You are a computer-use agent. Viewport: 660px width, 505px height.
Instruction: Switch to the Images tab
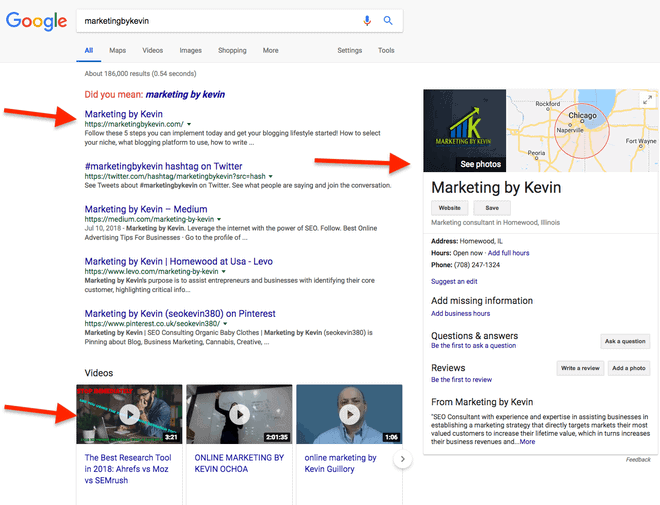coord(191,50)
